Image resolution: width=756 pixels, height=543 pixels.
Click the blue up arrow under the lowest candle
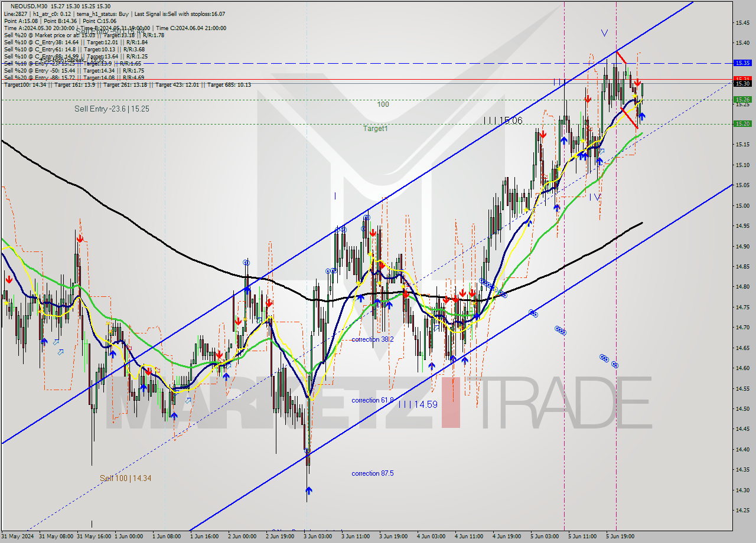click(309, 490)
